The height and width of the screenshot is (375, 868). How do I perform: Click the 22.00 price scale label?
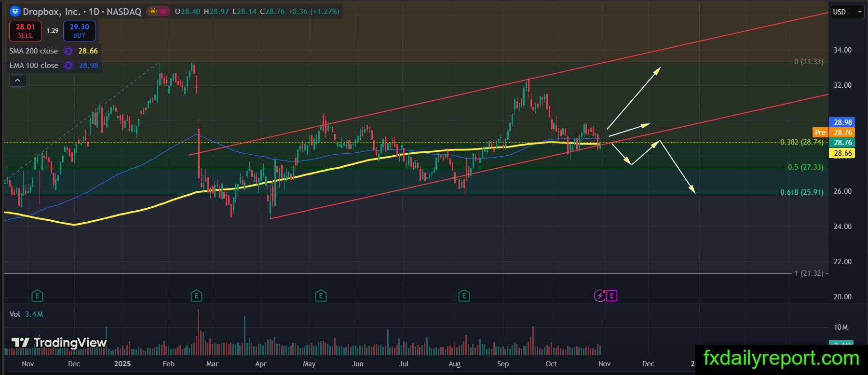pyautogui.click(x=842, y=262)
